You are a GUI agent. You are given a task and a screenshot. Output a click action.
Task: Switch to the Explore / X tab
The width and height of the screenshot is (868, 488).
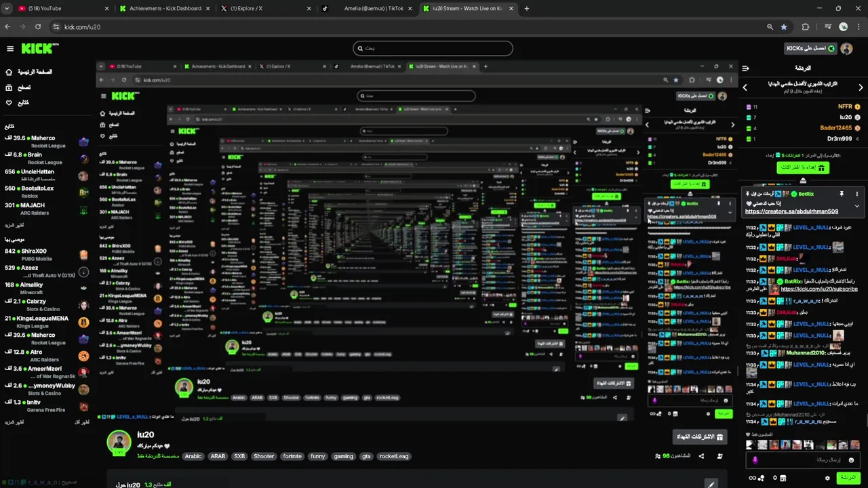pos(267,8)
